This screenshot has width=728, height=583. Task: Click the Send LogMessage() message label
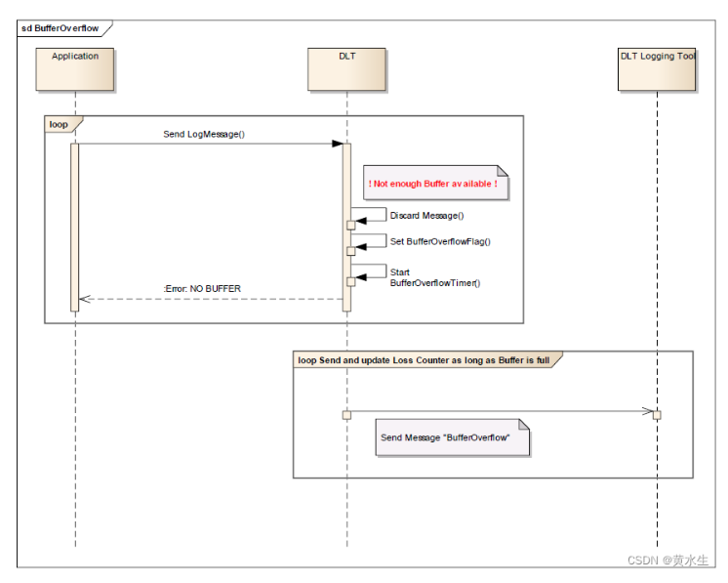point(203,134)
